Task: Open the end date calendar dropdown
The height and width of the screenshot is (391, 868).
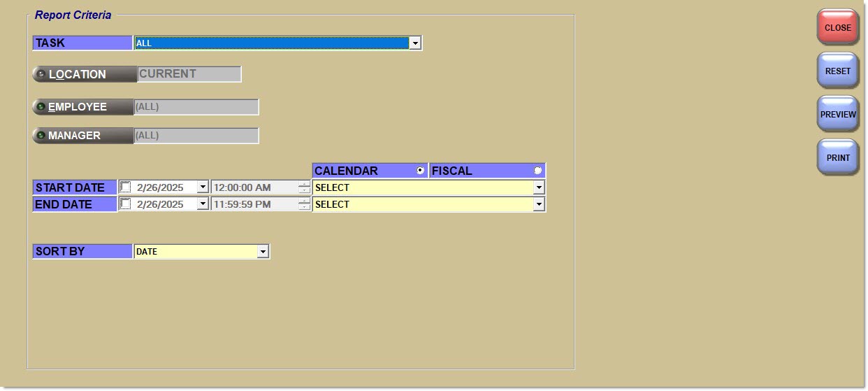Action: click(x=202, y=204)
